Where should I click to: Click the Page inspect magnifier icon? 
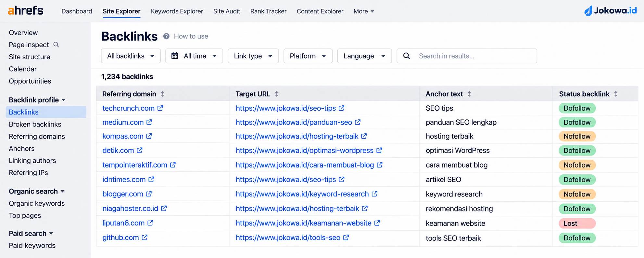click(56, 45)
